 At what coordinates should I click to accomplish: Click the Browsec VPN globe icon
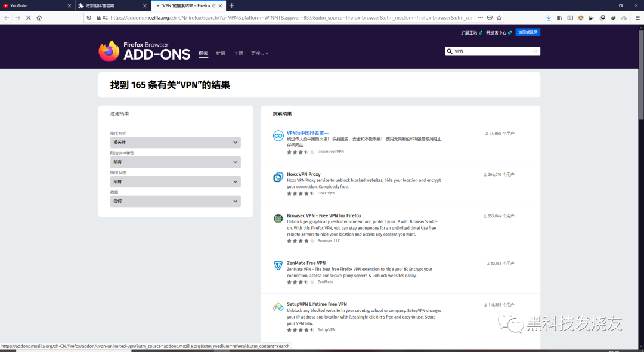[278, 218]
